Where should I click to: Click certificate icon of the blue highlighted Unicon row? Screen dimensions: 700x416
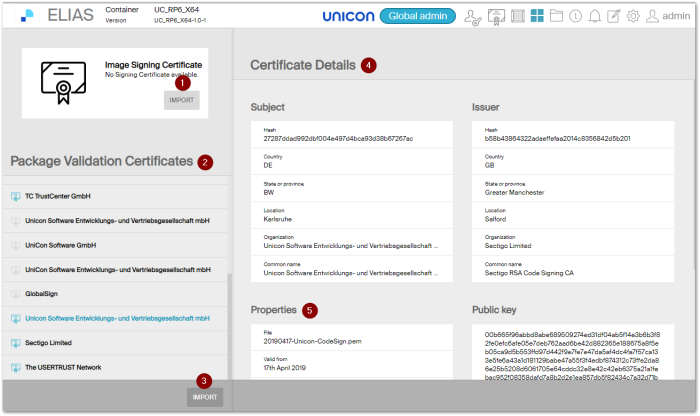16,319
